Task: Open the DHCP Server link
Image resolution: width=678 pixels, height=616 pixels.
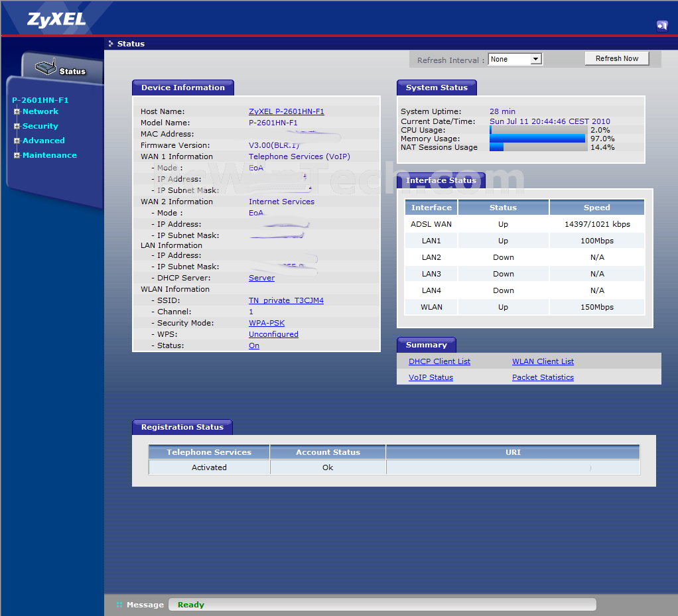Action: (261, 278)
